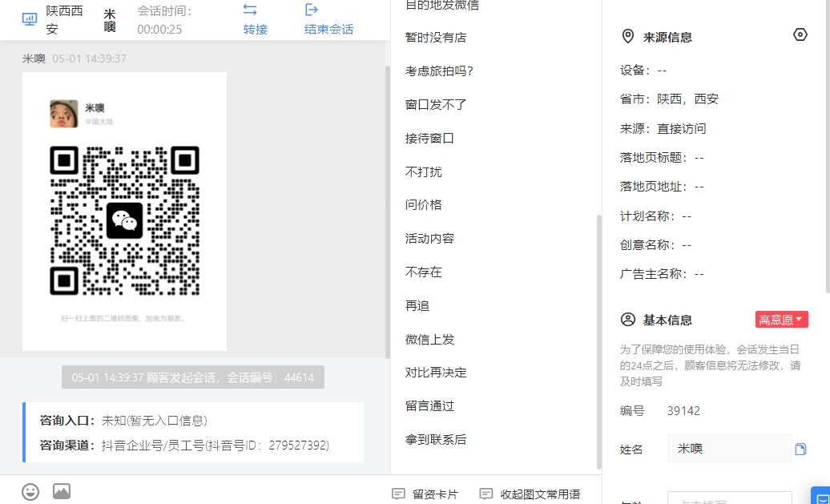This screenshot has height=504, width=830.
Task: Collapse quick phrases via 收起图文常用语
Action: tap(530, 494)
